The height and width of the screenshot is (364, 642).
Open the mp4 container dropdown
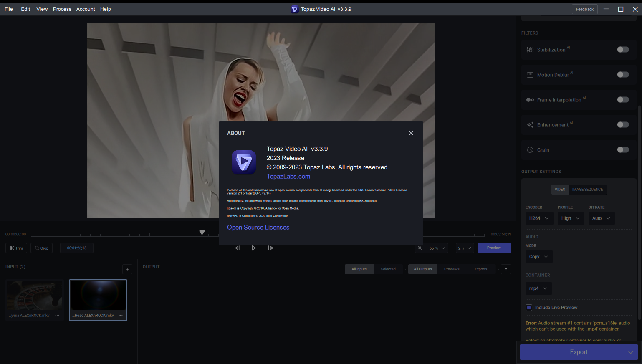coord(538,288)
